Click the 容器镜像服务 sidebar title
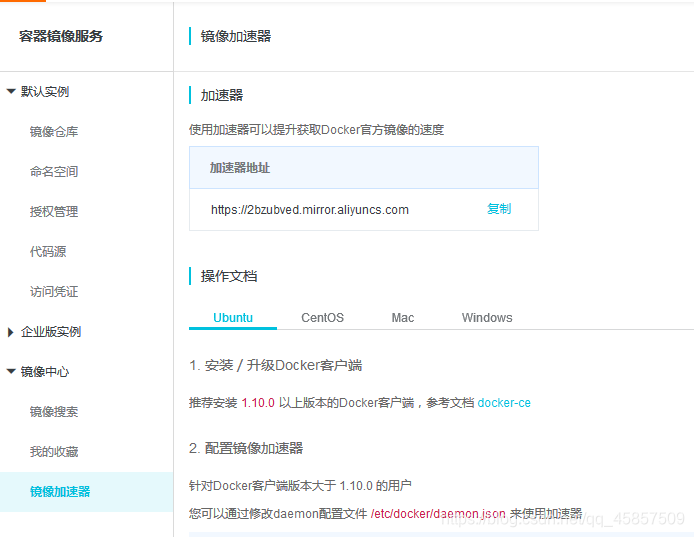This screenshot has height=537, width=694. point(61,36)
